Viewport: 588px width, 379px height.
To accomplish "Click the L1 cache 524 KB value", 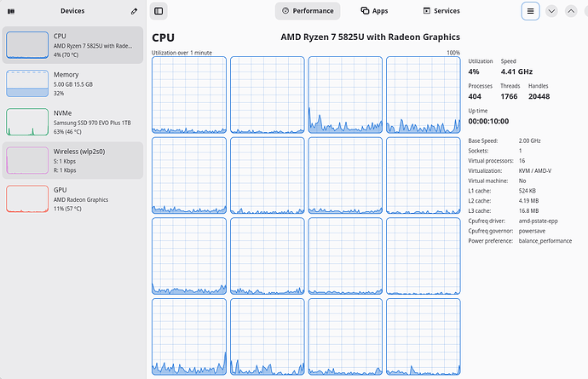I will [x=527, y=191].
